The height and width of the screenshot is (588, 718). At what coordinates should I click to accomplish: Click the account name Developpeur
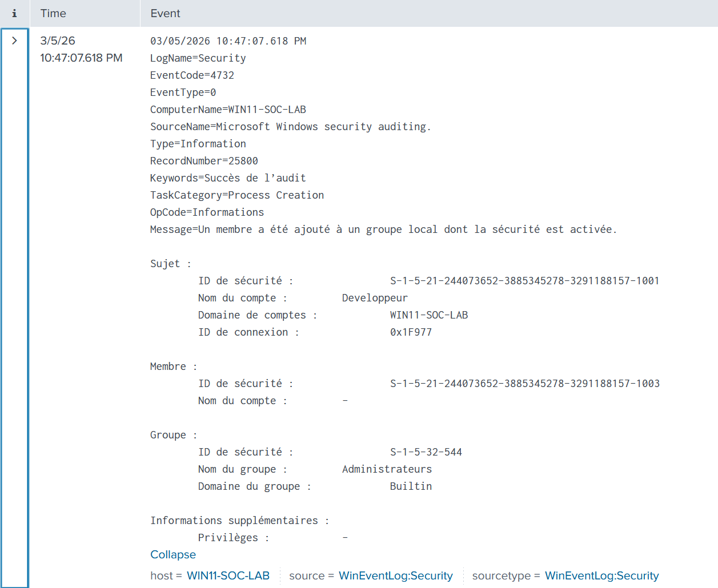375,298
